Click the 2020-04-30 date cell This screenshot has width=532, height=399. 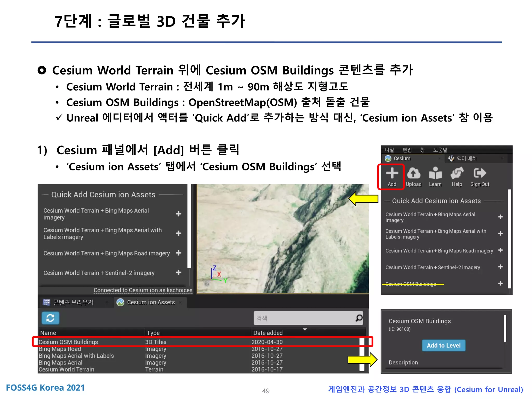[x=267, y=342]
